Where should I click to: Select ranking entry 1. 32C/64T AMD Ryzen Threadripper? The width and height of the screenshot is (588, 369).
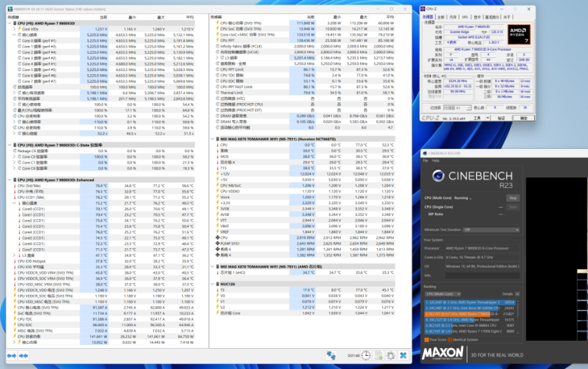click(x=470, y=302)
